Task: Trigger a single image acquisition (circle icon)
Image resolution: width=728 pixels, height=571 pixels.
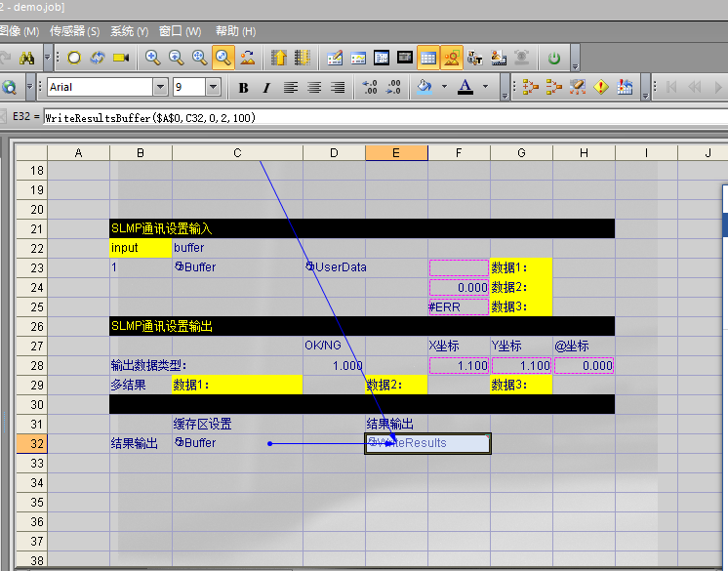Action: (x=74, y=58)
